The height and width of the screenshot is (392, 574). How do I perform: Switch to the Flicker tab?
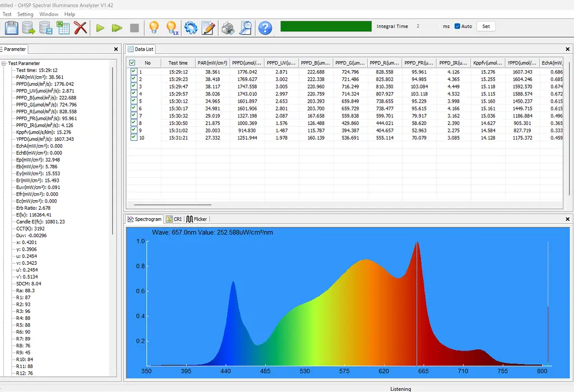coord(197,219)
